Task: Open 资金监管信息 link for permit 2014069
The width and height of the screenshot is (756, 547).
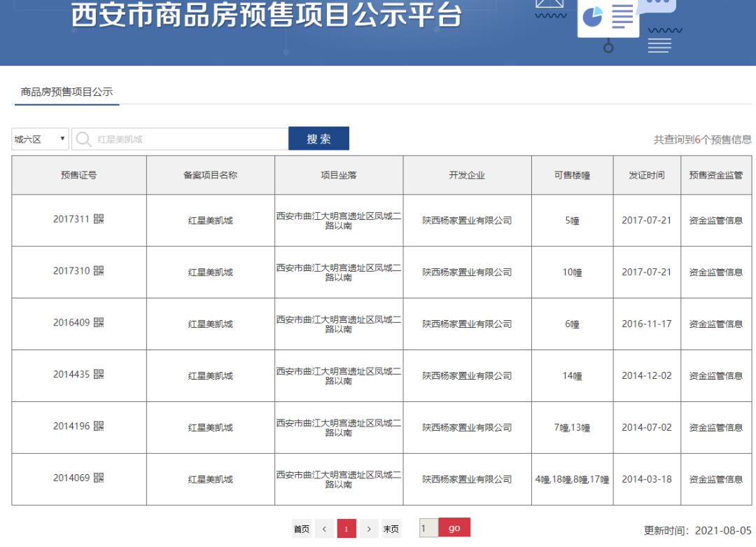Action: point(715,480)
